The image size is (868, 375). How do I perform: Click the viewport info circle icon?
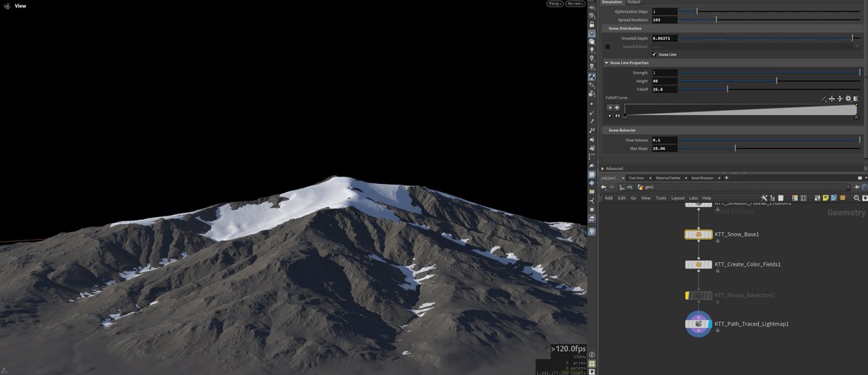(x=592, y=355)
